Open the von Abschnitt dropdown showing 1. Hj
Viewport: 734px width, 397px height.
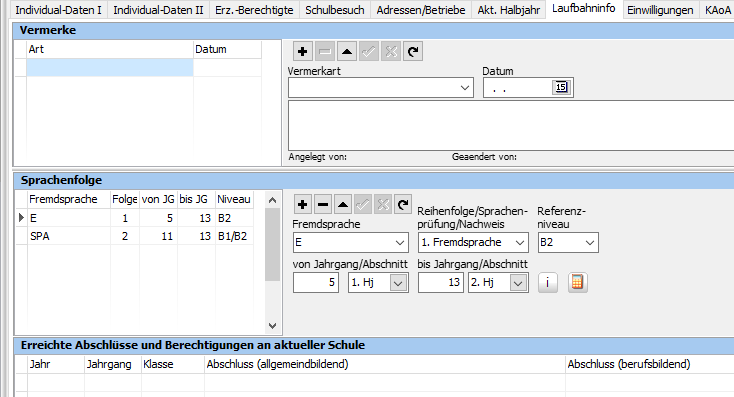point(398,283)
